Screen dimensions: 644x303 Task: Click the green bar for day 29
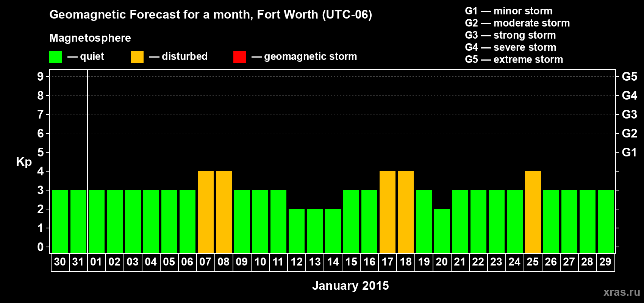click(606, 221)
